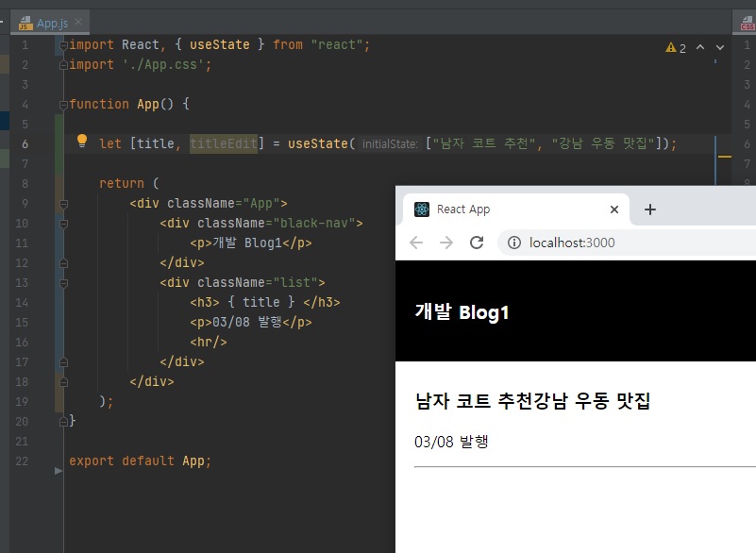Screen dimensions: 756x553
Task: Click the 남자 코트 추천강남 우동 맛집 heading
Action: click(x=532, y=401)
